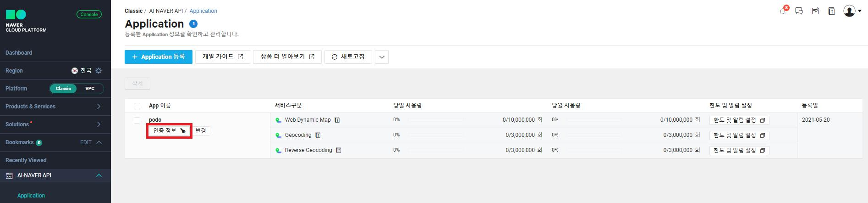This screenshot has height=203, width=868.
Task: Click info icon beside Reverse Geocoding
Action: pyautogui.click(x=339, y=150)
